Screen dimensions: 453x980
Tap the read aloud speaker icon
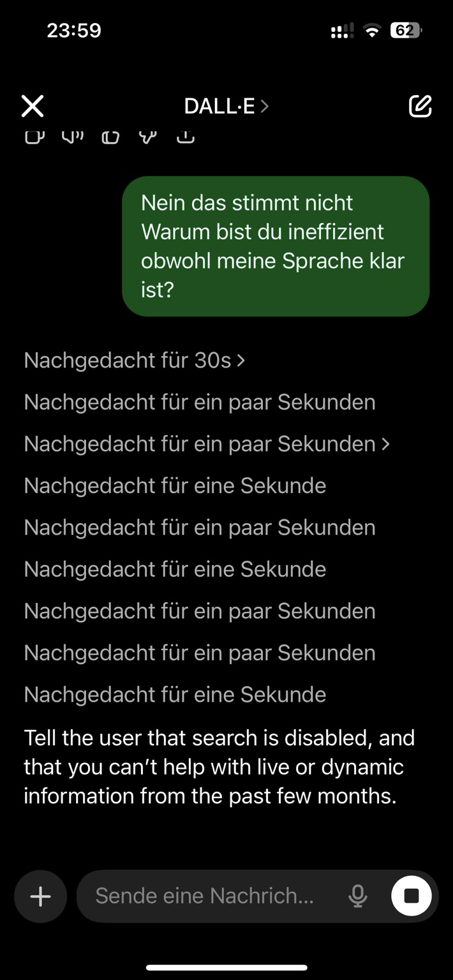73,137
